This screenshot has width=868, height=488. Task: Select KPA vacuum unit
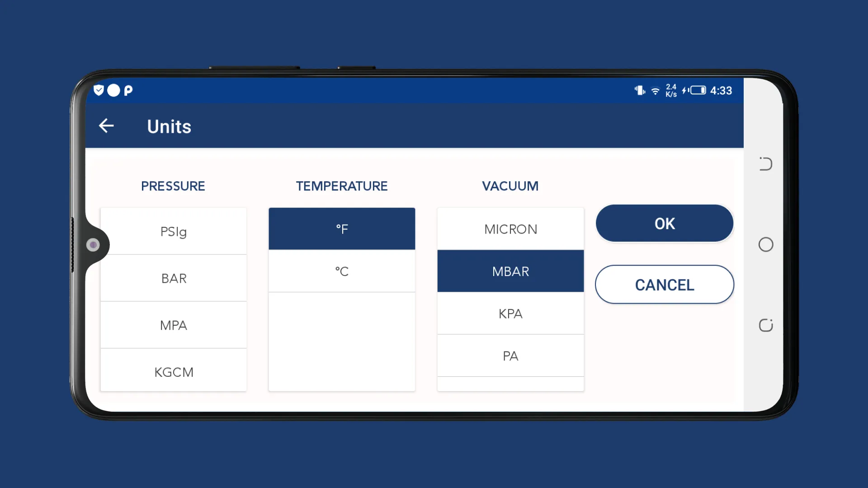coord(510,313)
